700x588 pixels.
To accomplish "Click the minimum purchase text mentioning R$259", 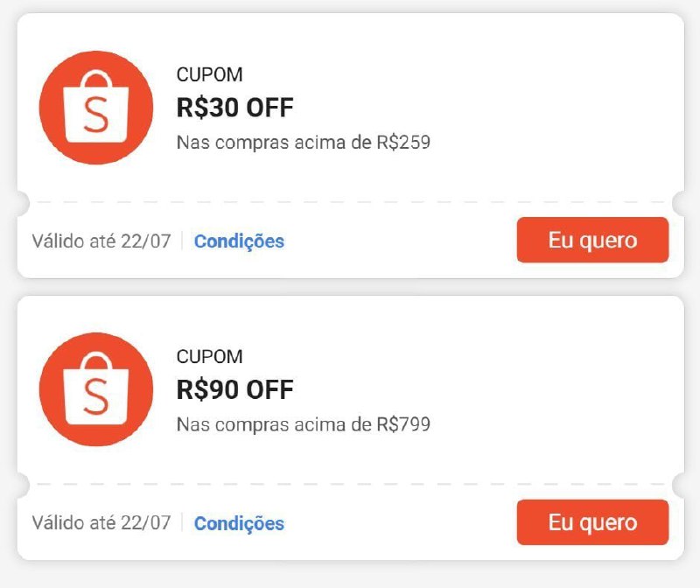I will [x=303, y=142].
